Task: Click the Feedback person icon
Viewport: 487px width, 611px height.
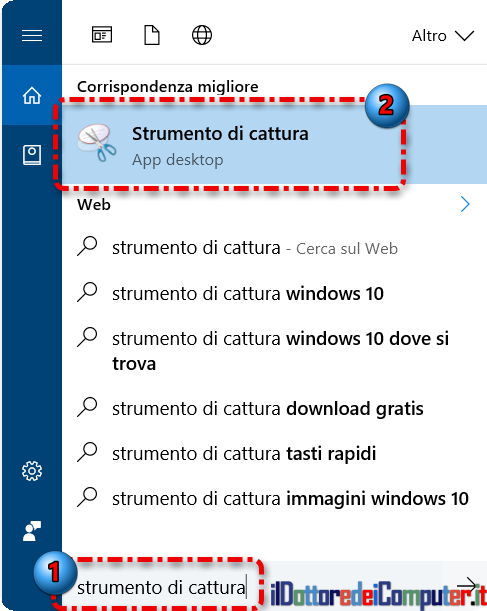Action: (32, 531)
